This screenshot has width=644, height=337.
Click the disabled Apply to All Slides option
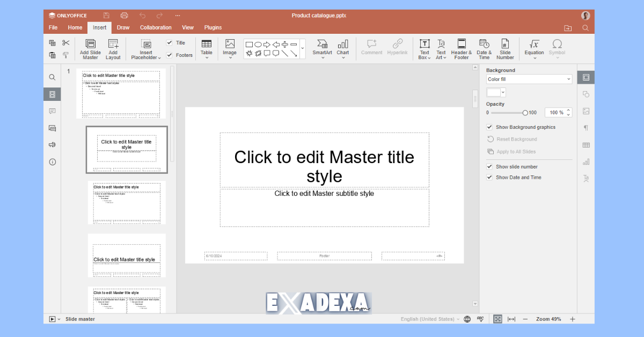[513, 151]
